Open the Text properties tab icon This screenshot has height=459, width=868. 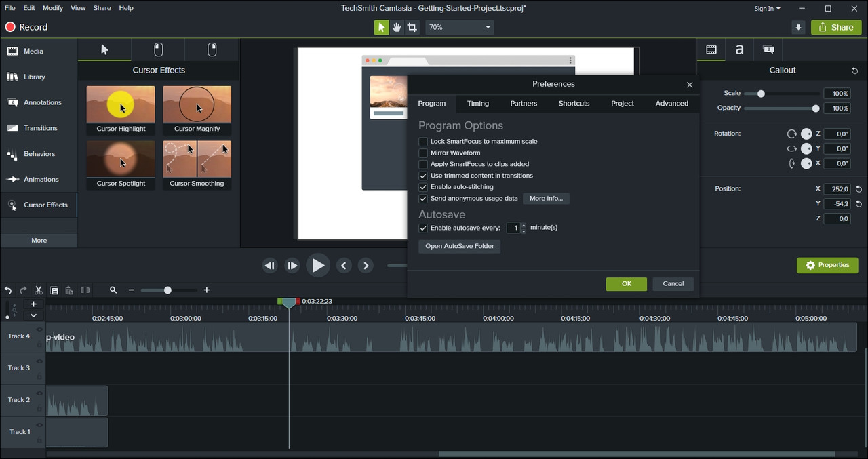740,49
